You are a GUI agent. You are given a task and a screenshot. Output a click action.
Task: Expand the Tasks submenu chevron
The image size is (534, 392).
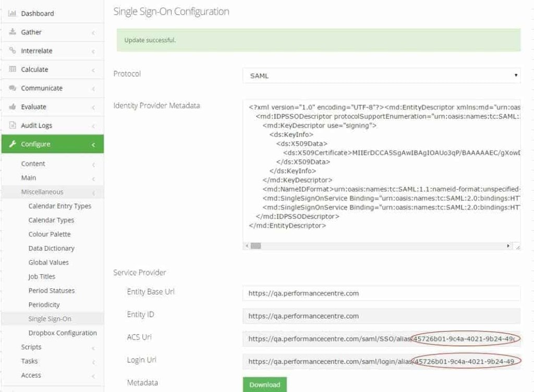93,362
